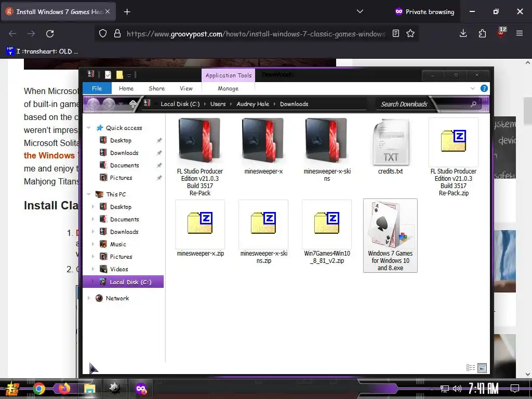Expand Music under This PC
532x399 pixels.
pos(93,244)
